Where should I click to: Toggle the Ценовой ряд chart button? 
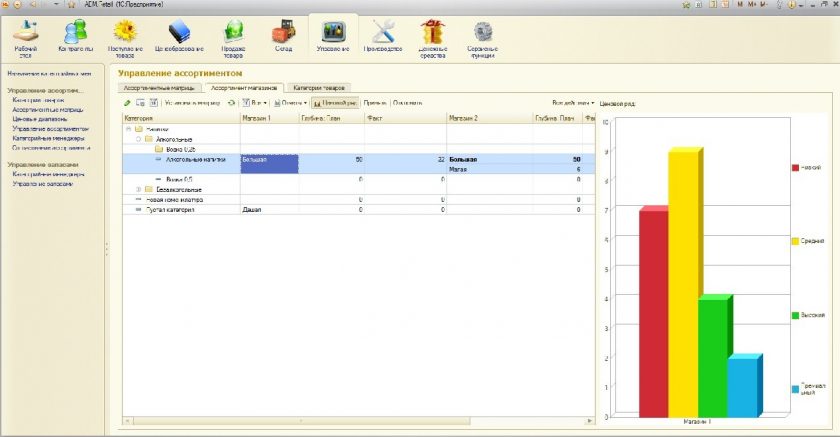tap(335, 103)
